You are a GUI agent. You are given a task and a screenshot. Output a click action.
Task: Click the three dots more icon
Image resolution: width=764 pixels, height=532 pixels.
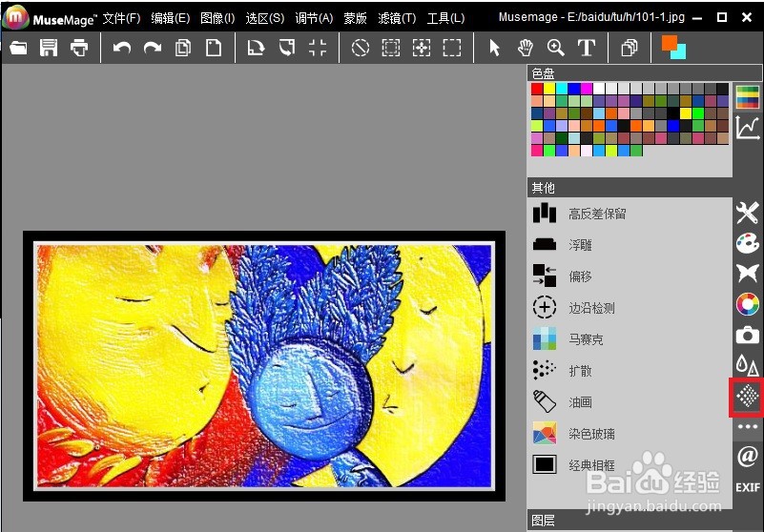pos(748,427)
